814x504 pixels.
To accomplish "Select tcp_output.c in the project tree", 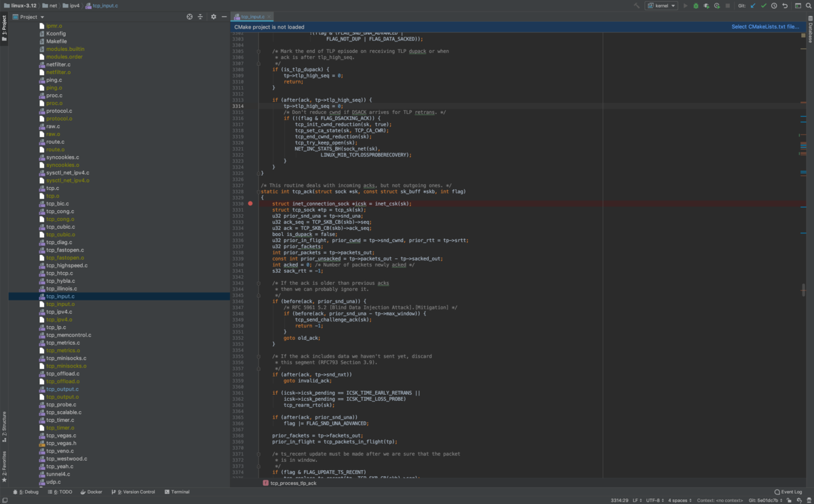I will point(58,389).
